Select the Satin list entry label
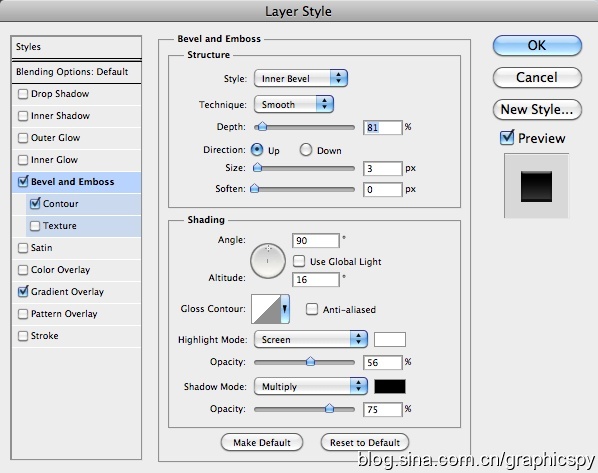Screen dimensions: 598x473 [41, 248]
